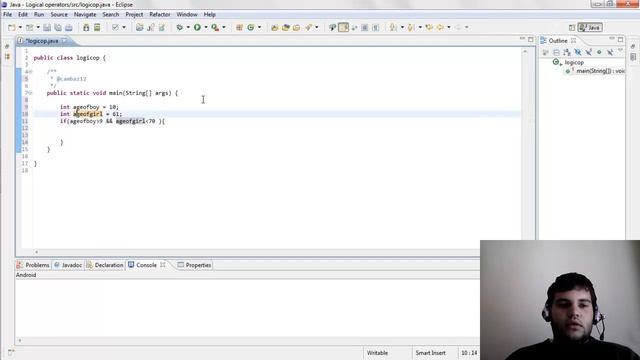640x360 pixels.
Task: Switch to the Javadoc tab
Action: click(68, 265)
